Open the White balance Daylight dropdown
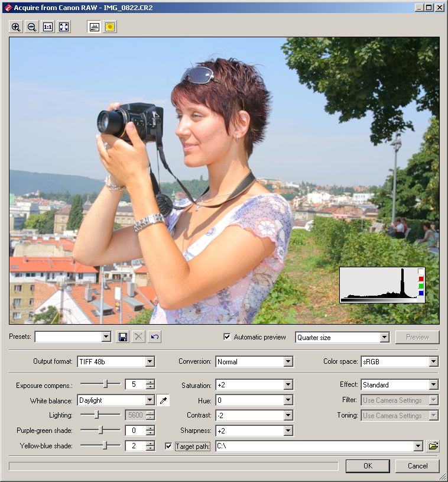448x482 pixels. [x=150, y=400]
